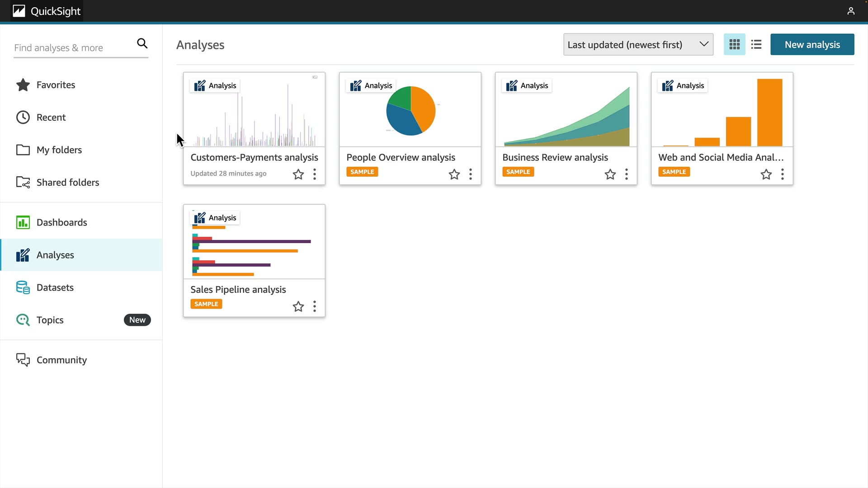Switch to list view layout

pos(756,44)
